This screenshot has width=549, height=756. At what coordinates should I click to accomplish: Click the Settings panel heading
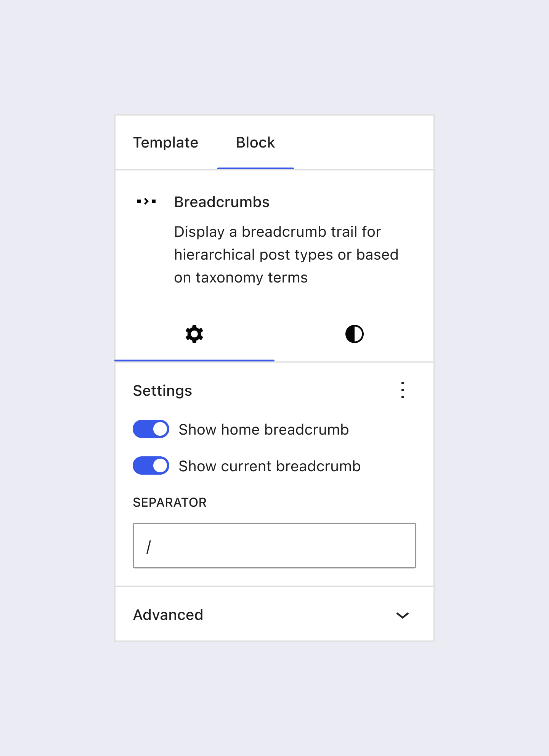click(x=162, y=391)
